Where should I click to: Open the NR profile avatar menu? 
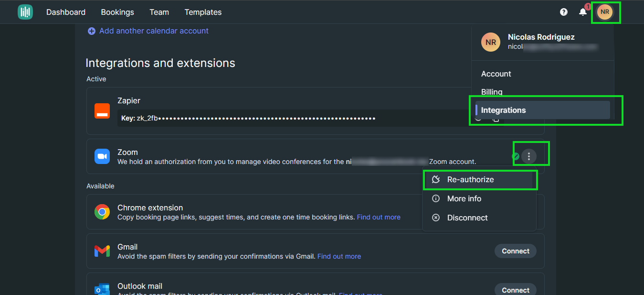click(x=605, y=12)
